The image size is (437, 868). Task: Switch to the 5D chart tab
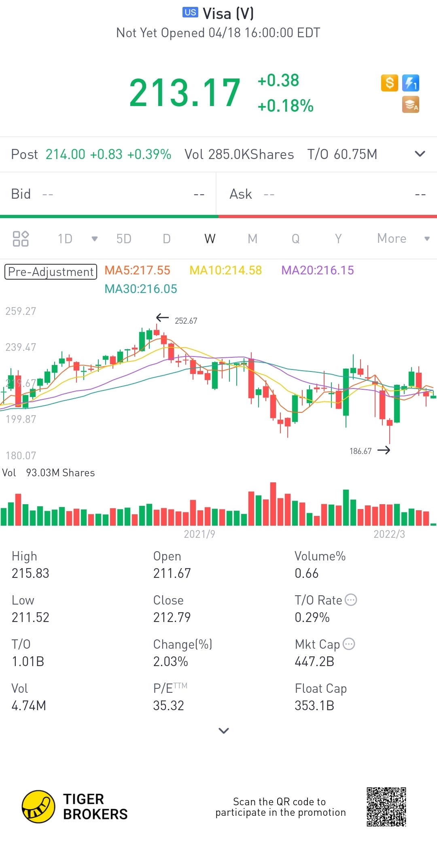tap(124, 239)
